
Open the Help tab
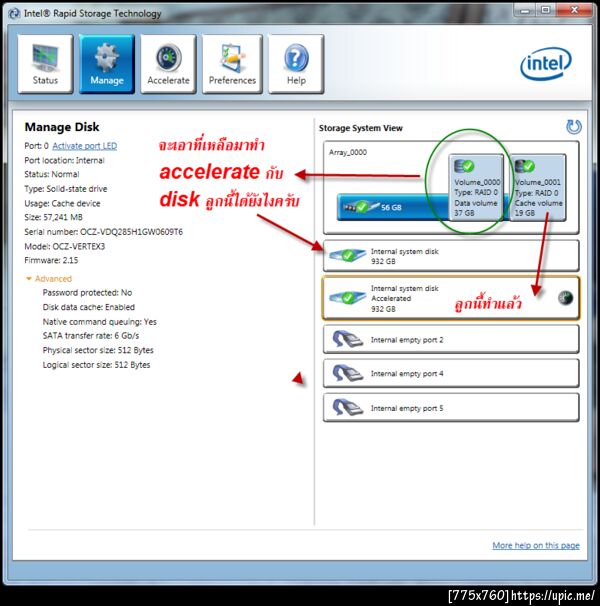[x=296, y=64]
